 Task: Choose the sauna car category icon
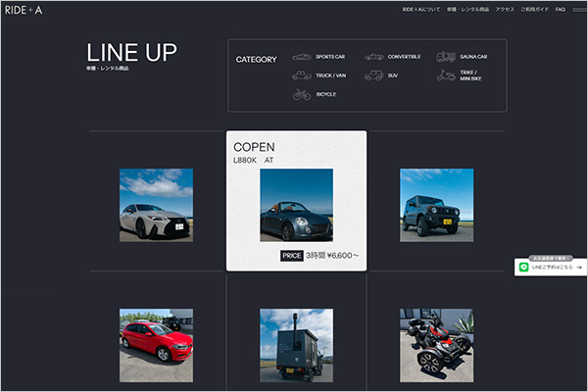[446, 57]
